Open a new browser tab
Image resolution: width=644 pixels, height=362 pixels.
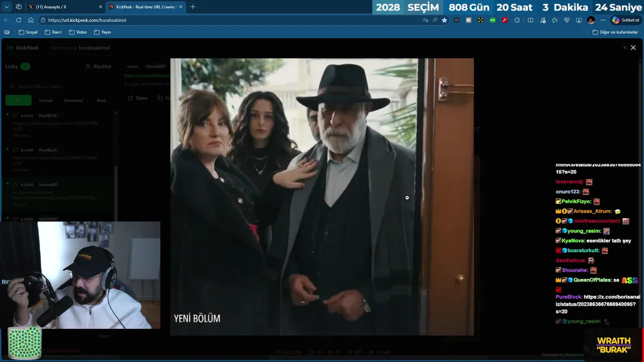pos(193,7)
